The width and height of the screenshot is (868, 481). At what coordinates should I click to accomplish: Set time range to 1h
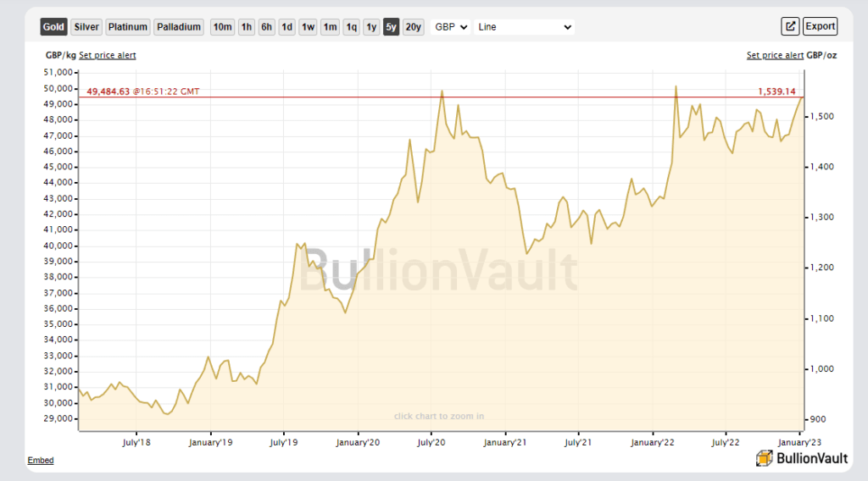click(247, 26)
